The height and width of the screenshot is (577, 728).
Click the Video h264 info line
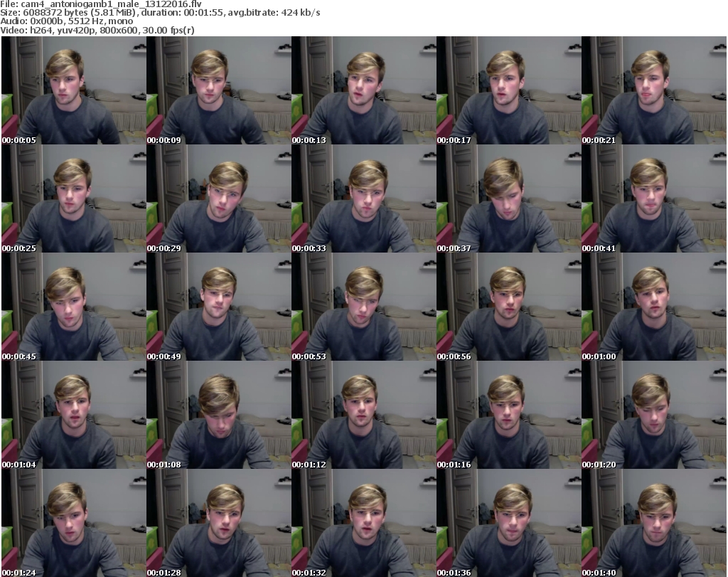pyautogui.click(x=97, y=30)
